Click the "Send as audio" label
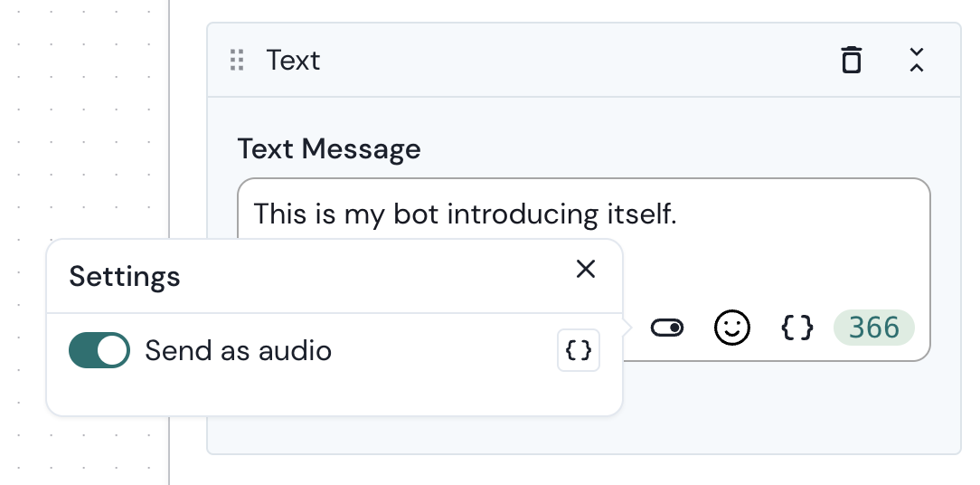This screenshot has height=485, width=980. (x=238, y=350)
